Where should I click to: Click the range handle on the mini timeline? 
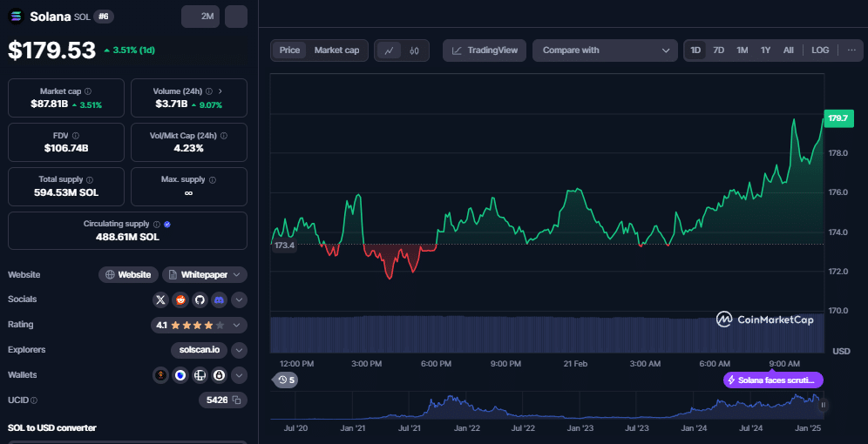[x=824, y=405]
